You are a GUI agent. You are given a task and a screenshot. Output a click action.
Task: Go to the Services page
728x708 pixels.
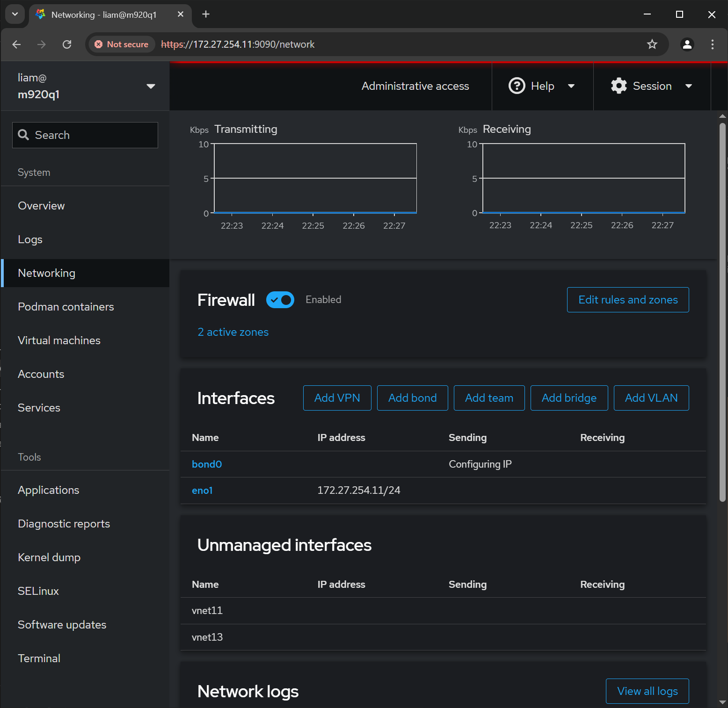coord(85,408)
